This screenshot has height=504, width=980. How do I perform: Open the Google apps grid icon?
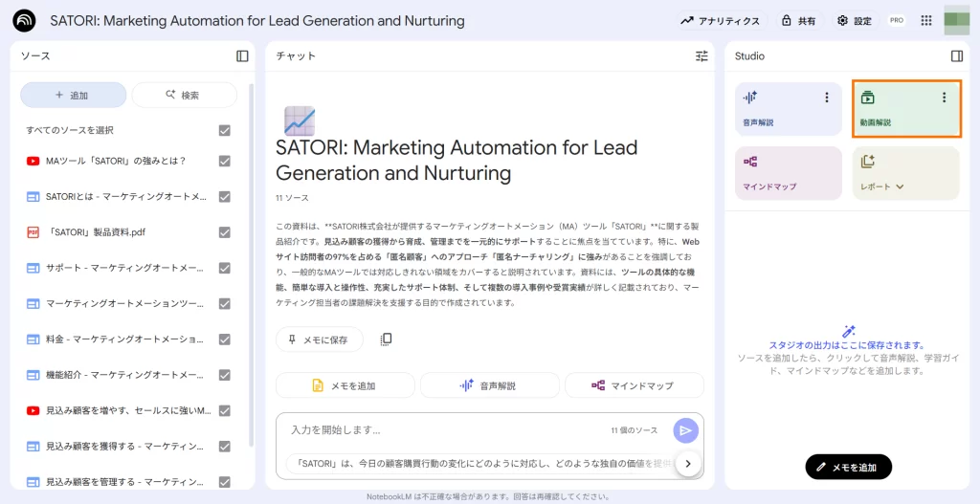tap(926, 21)
